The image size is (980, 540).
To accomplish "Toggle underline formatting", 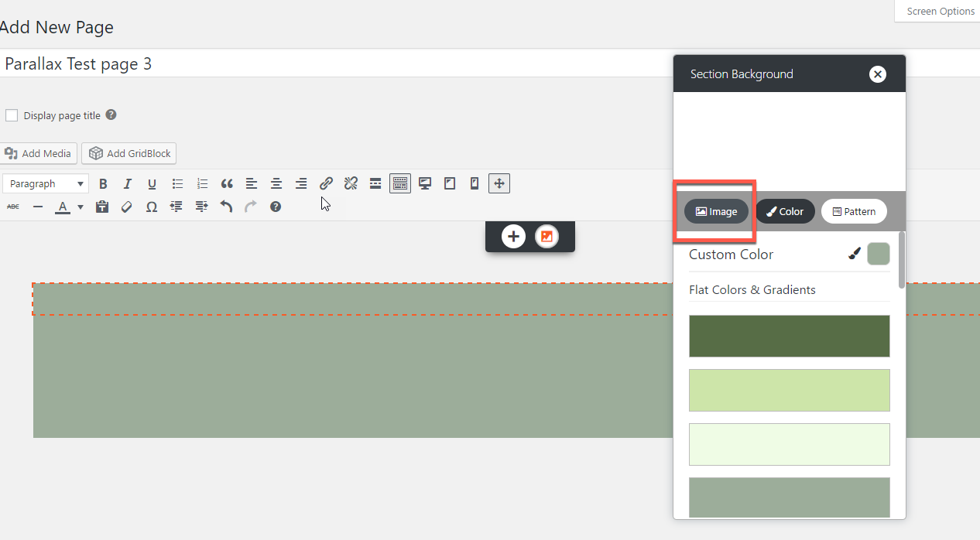I will [x=152, y=183].
